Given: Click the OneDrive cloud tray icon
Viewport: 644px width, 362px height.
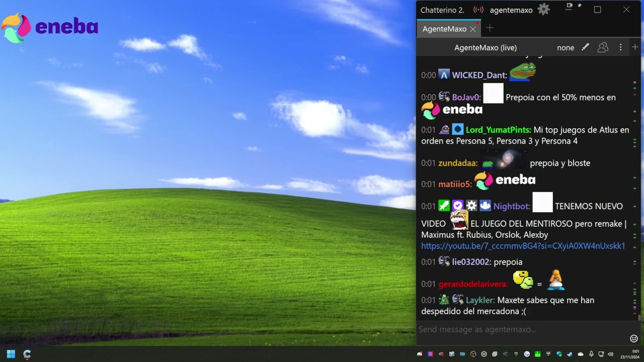Looking at the screenshot, I should [x=581, y=354].
